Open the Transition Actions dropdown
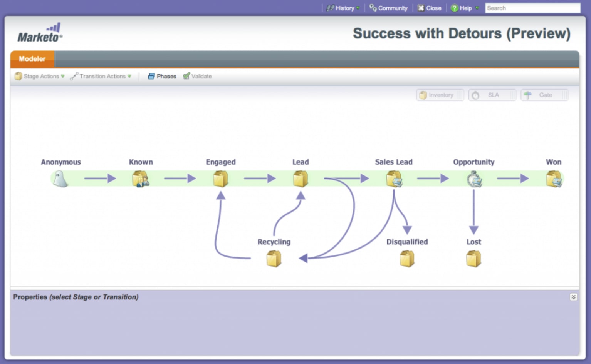Screen dimensions: 591x364 [101, 76]
